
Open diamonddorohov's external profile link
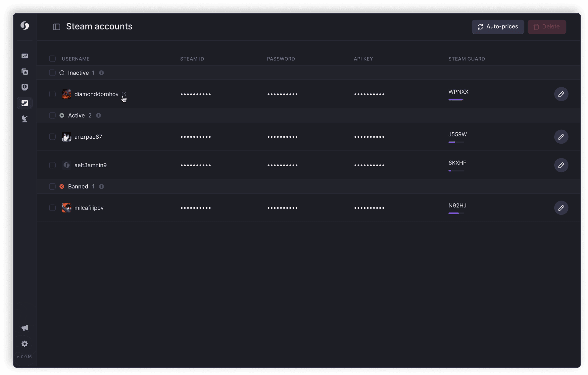coord(124,94)
